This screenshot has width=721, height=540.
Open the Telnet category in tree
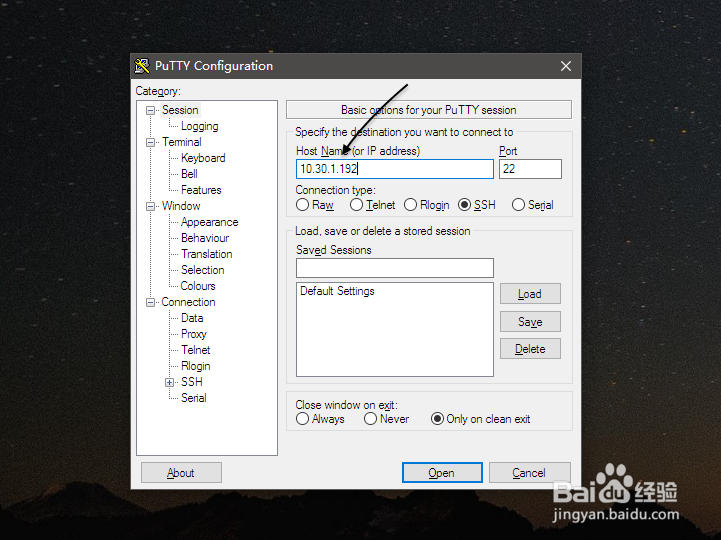(x=195, y=350)
